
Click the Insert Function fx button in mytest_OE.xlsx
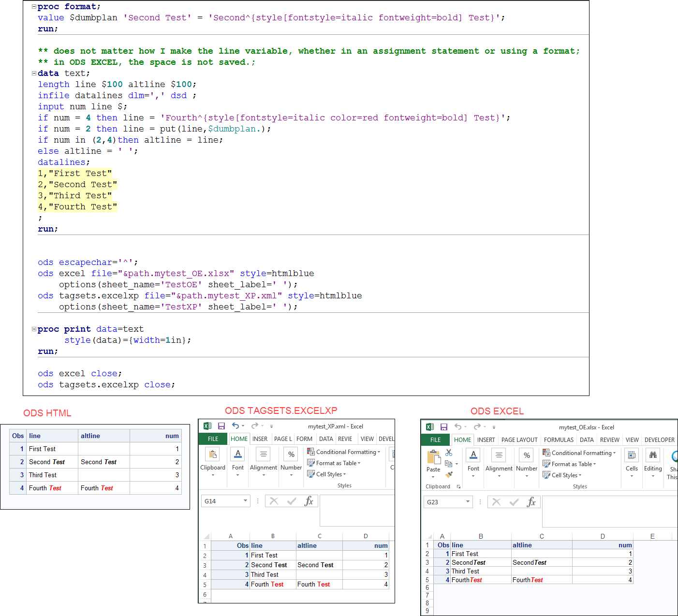[531, 502]
